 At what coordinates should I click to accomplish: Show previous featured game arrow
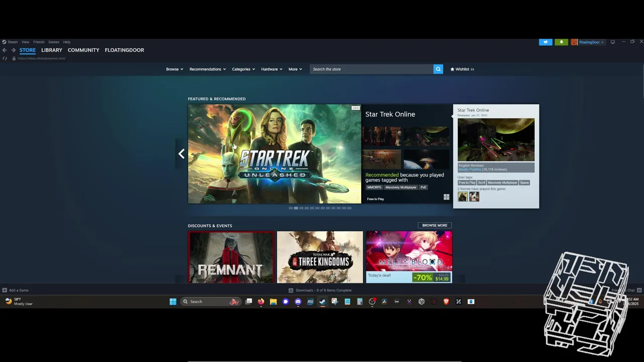(x=182, y=154)
